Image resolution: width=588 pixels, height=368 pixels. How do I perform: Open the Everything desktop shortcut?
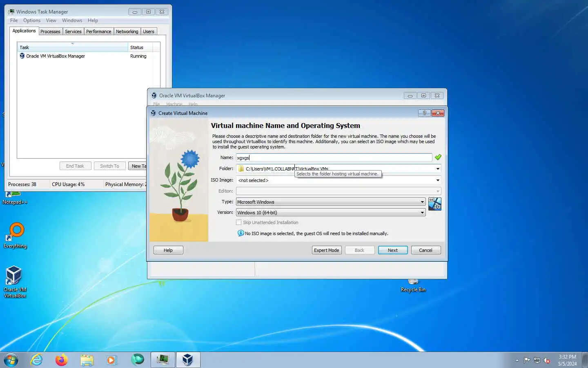coord(15,235)
